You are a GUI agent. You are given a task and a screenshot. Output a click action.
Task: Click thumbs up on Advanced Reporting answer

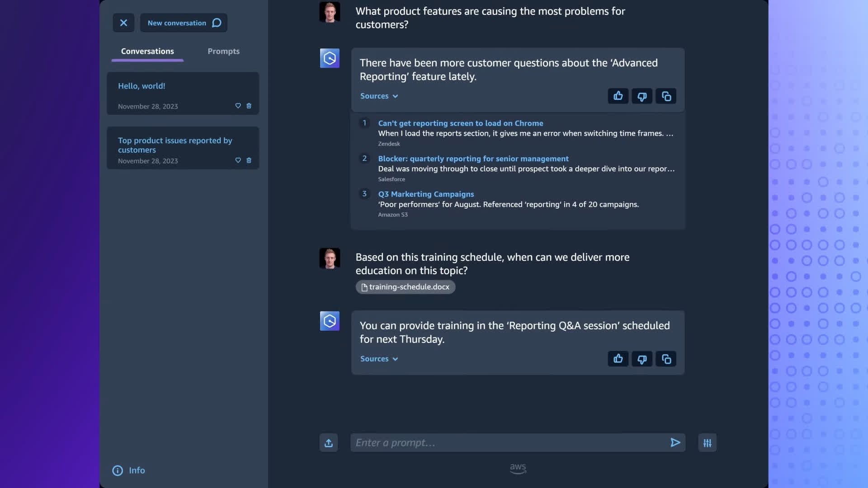pos(618,96)
